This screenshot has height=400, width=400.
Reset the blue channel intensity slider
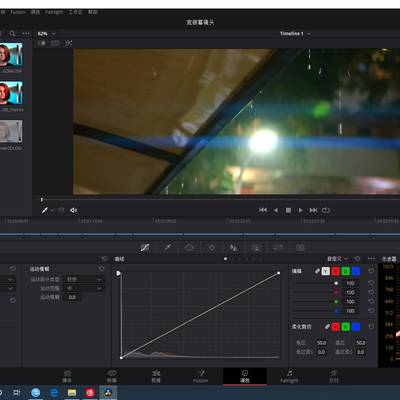point(371,311)
